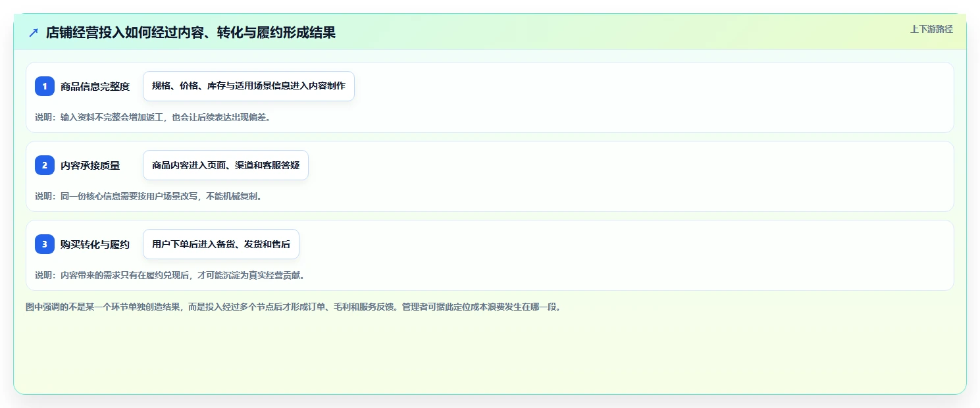Click the arrow icon beside the title
This screenshot has width=980, height=408.
tap(34, 33)
